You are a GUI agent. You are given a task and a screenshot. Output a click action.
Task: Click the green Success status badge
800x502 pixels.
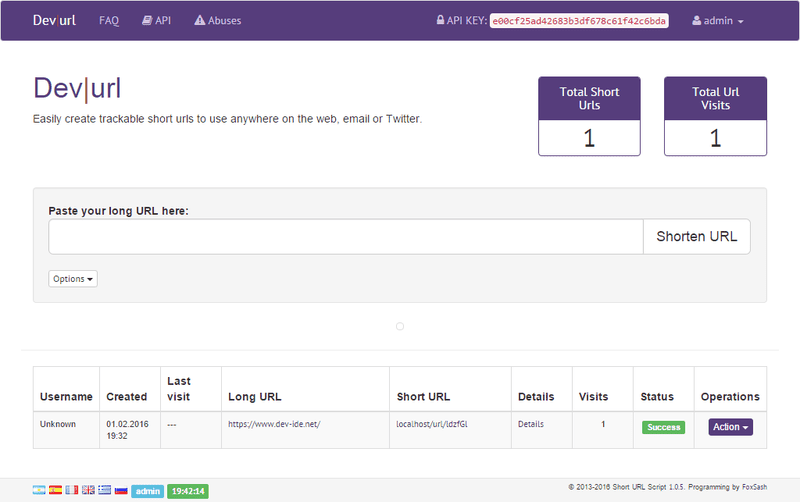click(x=663, y=427)
